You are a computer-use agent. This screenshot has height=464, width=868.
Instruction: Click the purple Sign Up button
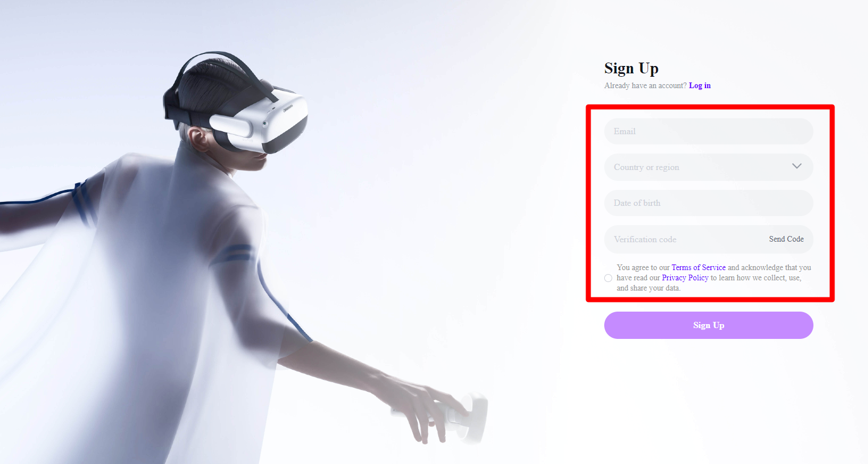(708, 325)
